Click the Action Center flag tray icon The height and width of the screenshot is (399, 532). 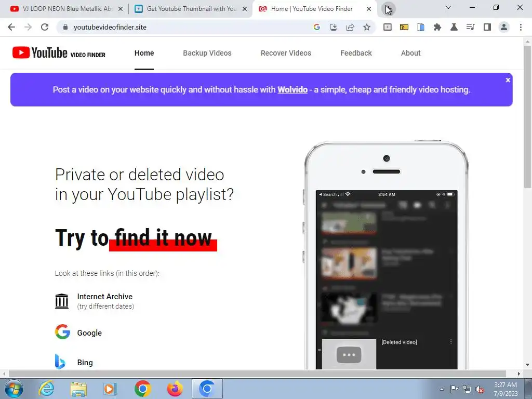[454, 389]
